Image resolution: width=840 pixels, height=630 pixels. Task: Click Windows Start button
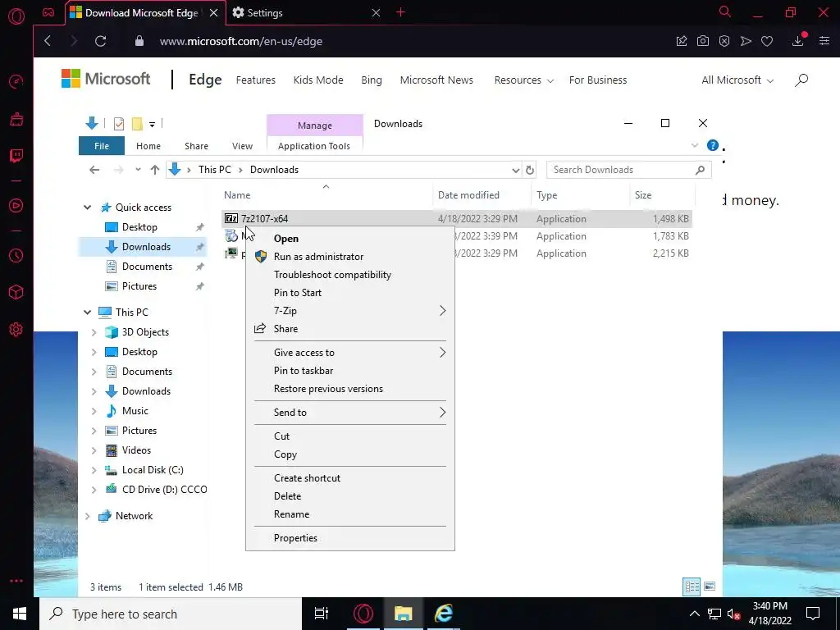[20, 614]
